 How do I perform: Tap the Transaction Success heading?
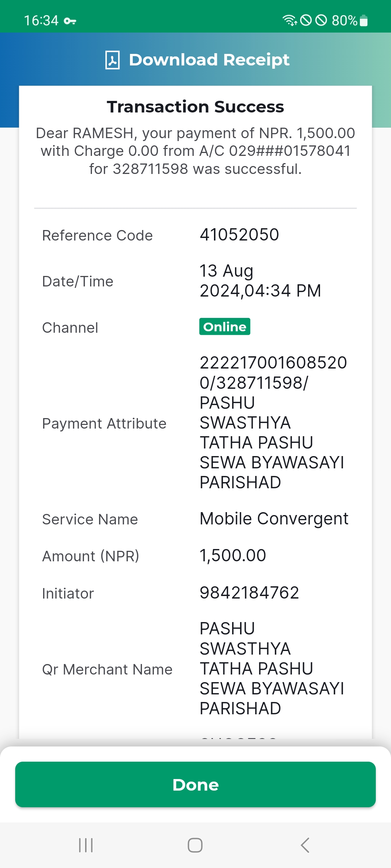click(195, 107)
